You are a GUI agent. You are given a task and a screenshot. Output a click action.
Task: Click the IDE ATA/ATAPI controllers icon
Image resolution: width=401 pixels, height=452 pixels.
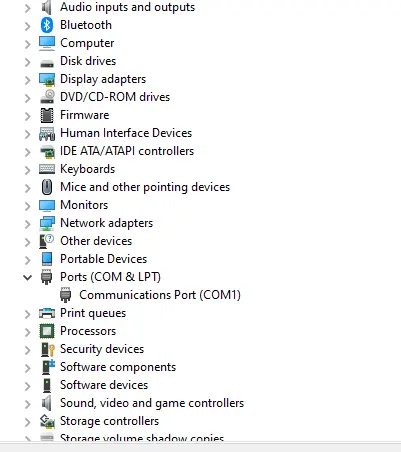[x=47, y=151]
